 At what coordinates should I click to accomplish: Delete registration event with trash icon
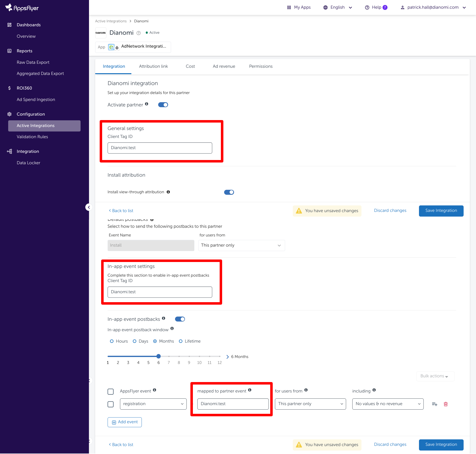[446, 404]
